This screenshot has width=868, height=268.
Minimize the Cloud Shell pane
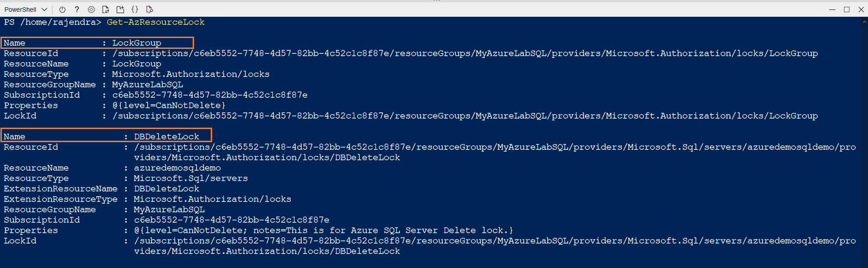tap(832, 10)
